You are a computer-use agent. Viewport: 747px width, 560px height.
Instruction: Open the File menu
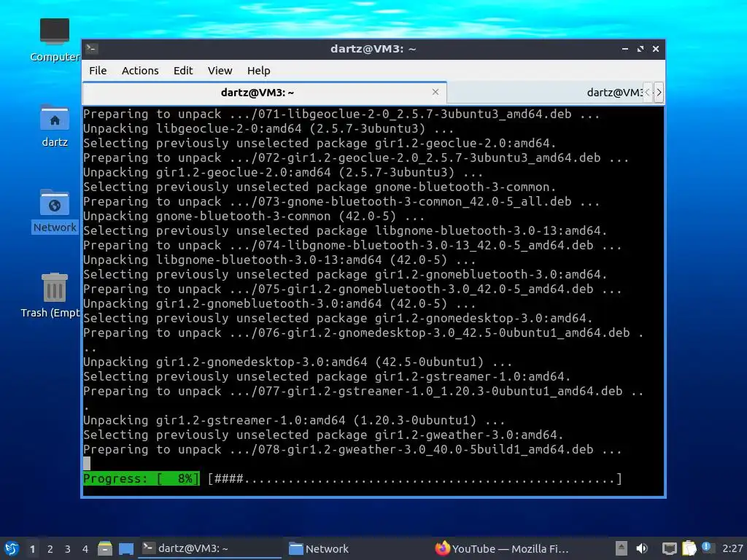click(x=98, y=71)
